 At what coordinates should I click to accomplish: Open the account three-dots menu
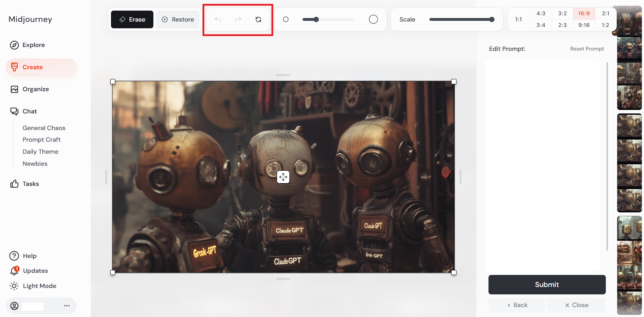pyautogui.click(x=67, y=306)
